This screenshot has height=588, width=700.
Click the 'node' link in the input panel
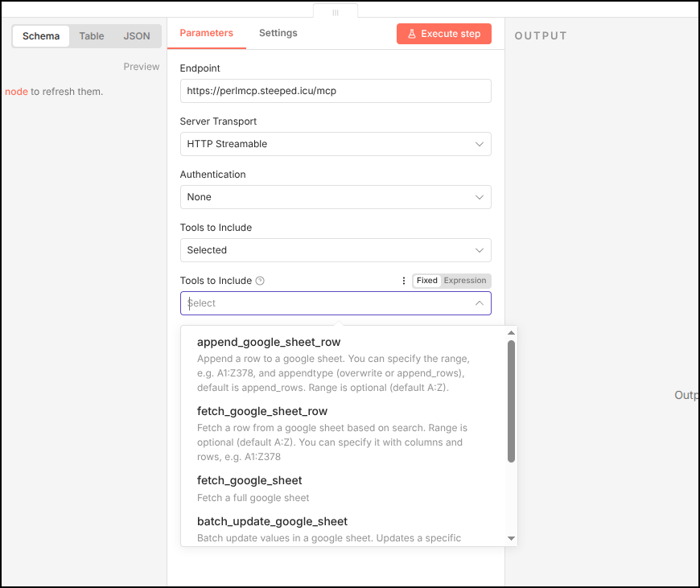(x=16, y=92)
